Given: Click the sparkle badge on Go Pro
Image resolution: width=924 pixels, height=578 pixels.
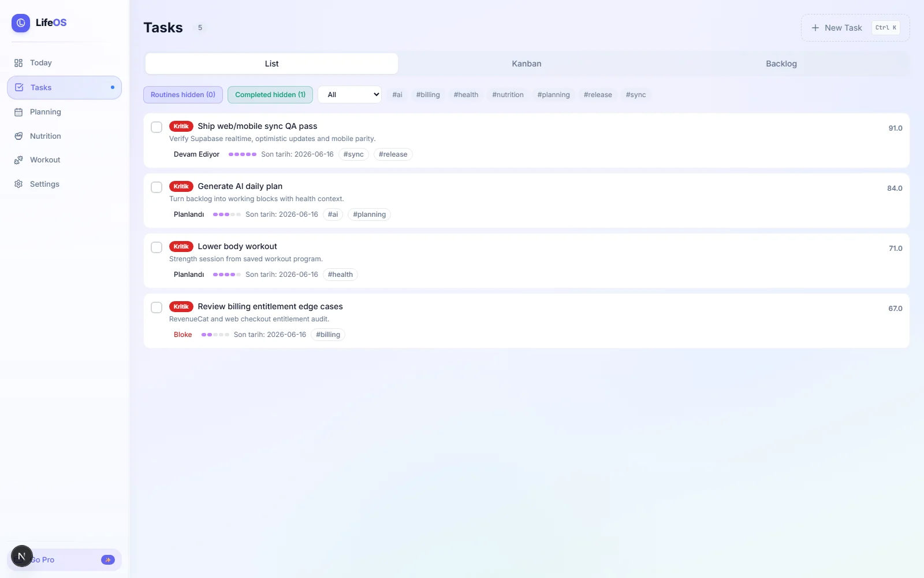Looking at the screenshot, I should (x=108, y=560).
